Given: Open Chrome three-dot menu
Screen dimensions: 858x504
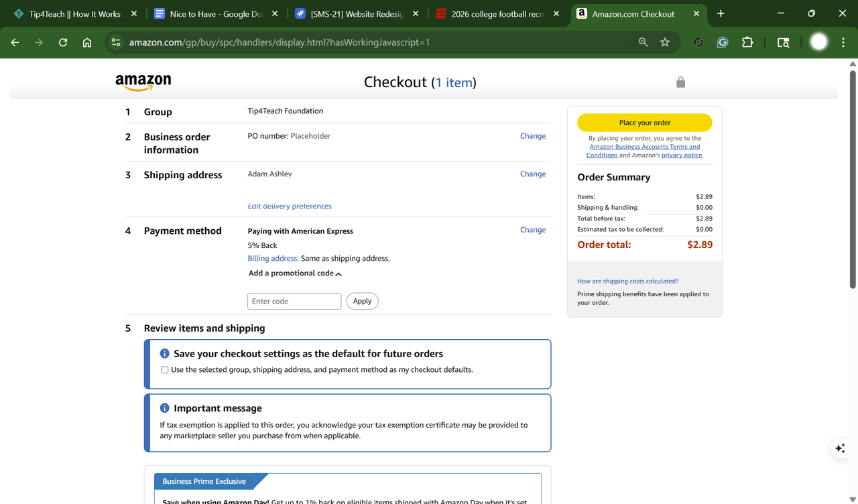Looking at the screenshot, I should pyautogui.click(x=843, y=42).
